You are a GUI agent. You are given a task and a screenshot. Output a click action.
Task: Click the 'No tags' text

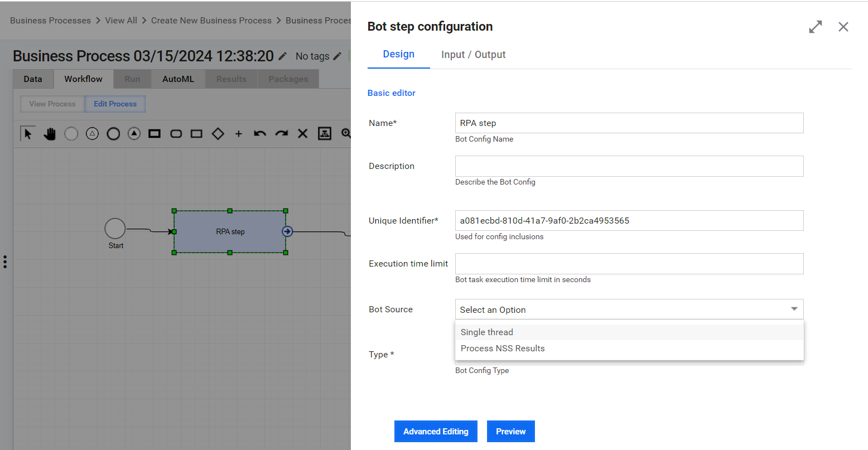coord(312,56)
